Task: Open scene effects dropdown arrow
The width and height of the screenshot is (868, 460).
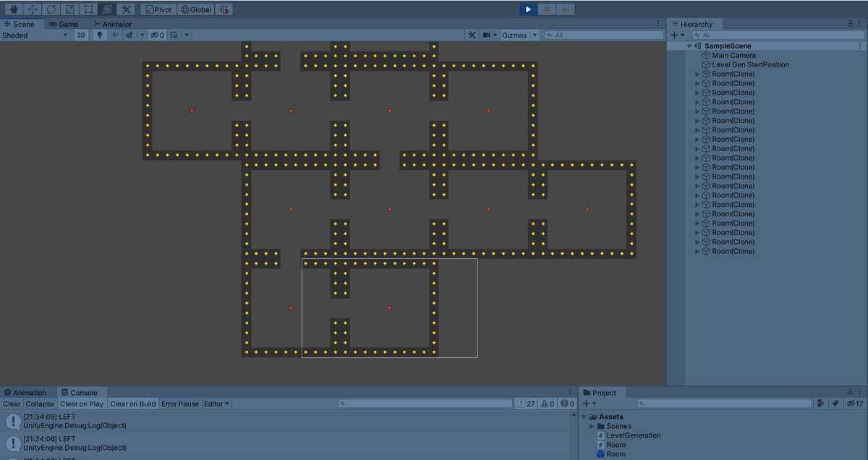Action: [x=142, y=35]
